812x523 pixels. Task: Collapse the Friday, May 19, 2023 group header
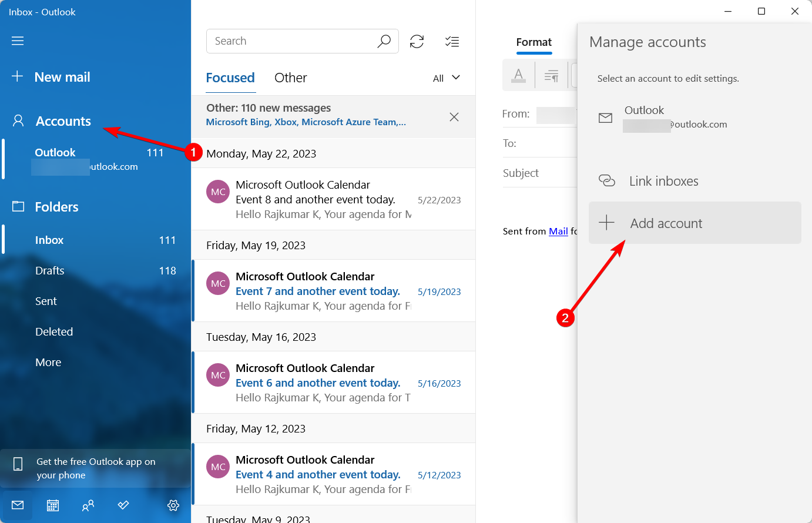pos(333,245)
